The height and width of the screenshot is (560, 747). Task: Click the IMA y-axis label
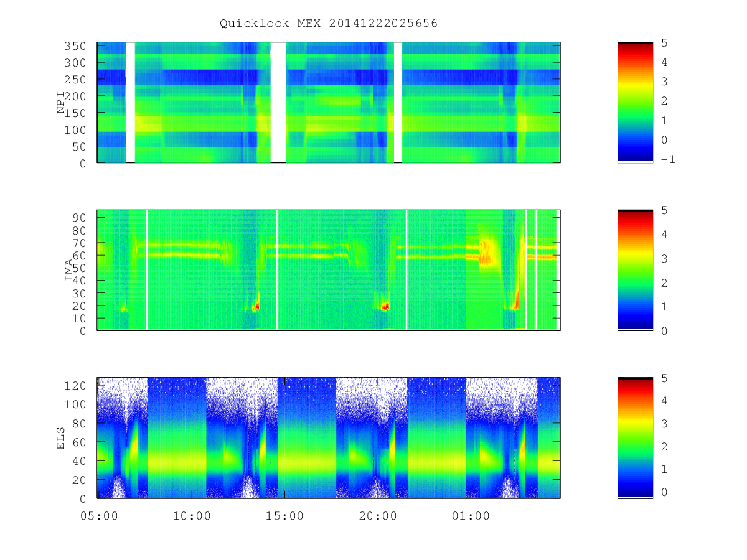coord(69,270)
